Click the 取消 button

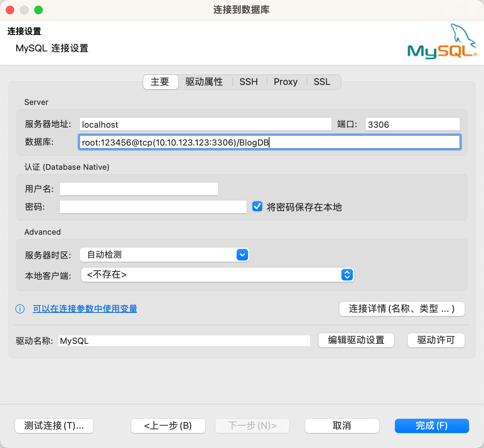[342, 426]
